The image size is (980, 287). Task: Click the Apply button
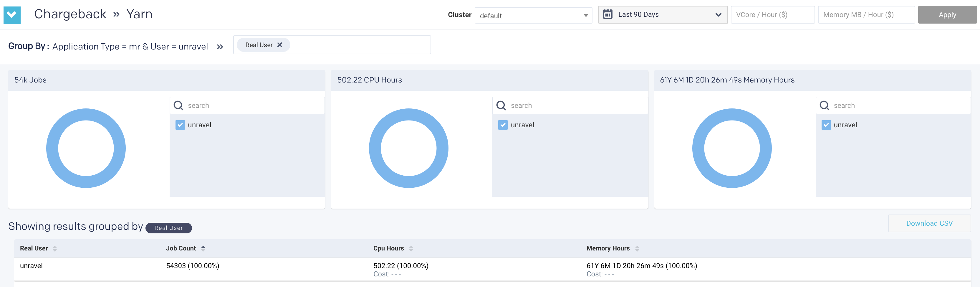click(x=947, y=14)
